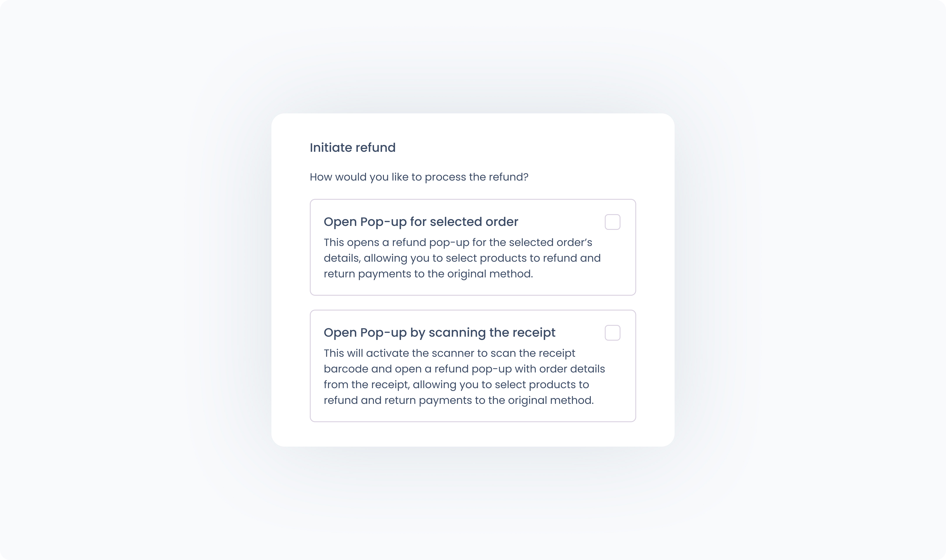
Task: Click the gray backdrop outside the refund dialog
Action: point(113,279)
